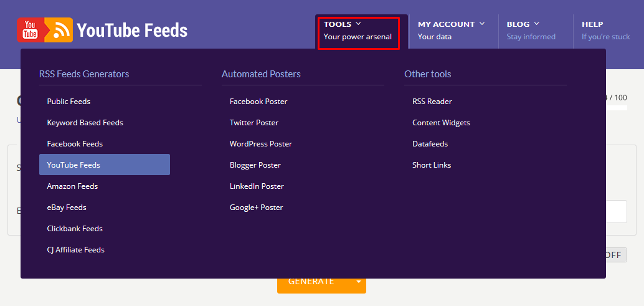The width and height of the screenshot is (644, 306).
Task: Click the chevron next to BLOG
Action: (x=536, y=24)
